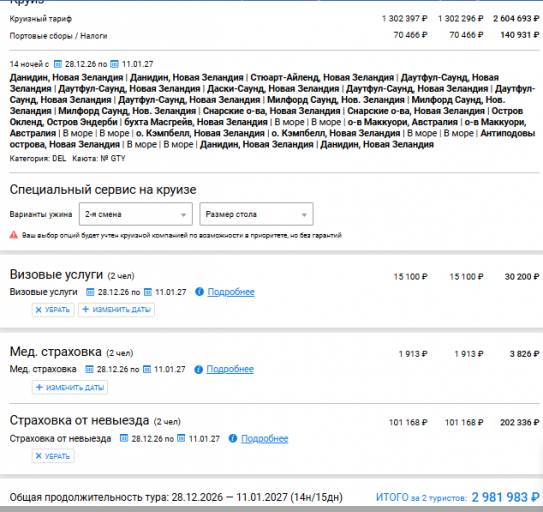Click 'Убрать' button under Визовые услуги

53,310
